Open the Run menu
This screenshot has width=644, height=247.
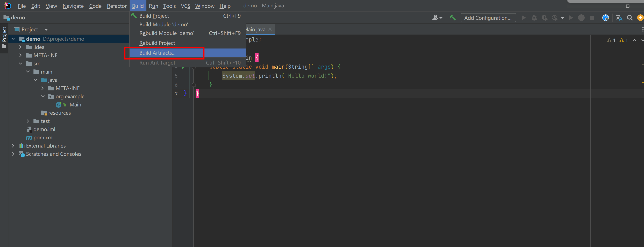(x=153, y=6)
